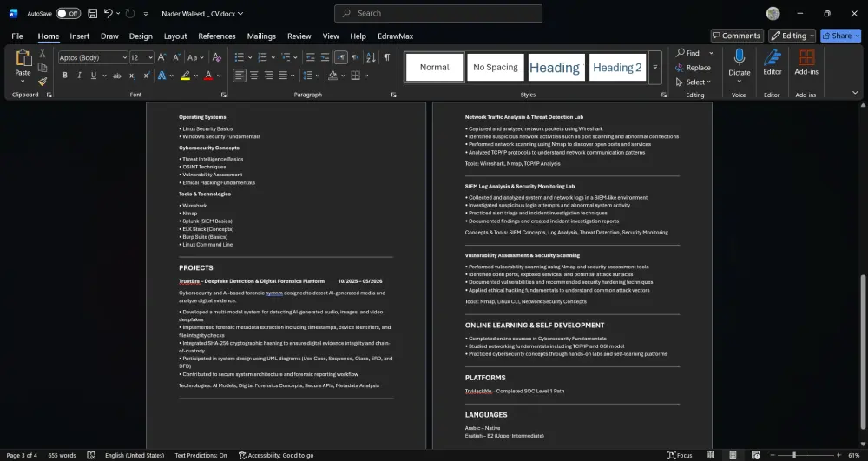Open the font size dropdown
This screenshot has height=461, width=868.
pyautogui.click(x=150, y=57)
